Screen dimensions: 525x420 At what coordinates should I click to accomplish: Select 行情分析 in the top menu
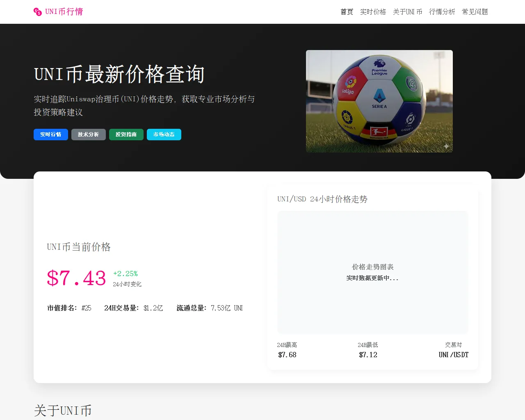pos(442,12)
